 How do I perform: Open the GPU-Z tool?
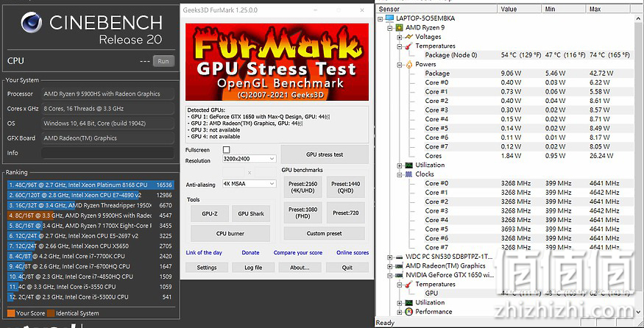pos(210,213)
